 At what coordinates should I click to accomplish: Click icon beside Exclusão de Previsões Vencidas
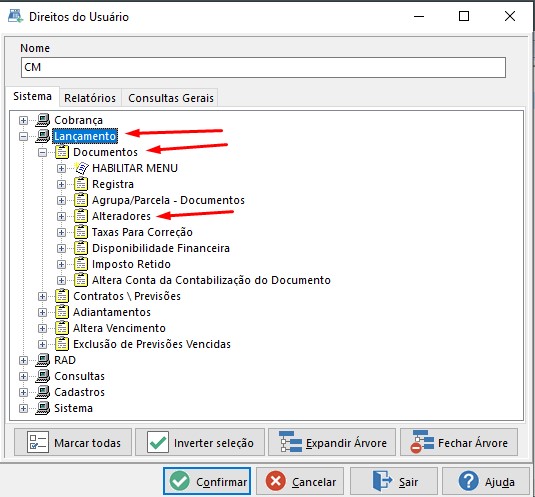coord(62,345)
